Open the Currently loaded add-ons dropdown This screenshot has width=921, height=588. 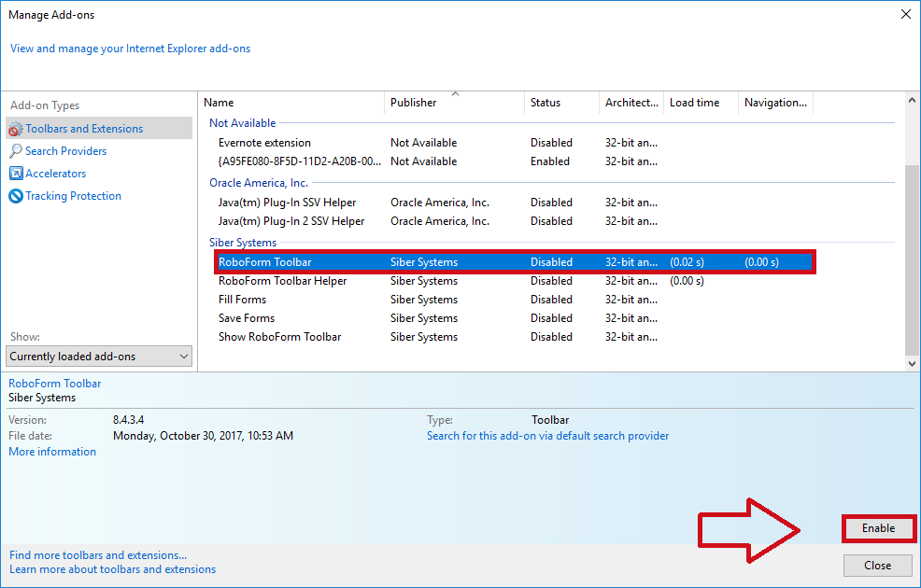[99, 357]
